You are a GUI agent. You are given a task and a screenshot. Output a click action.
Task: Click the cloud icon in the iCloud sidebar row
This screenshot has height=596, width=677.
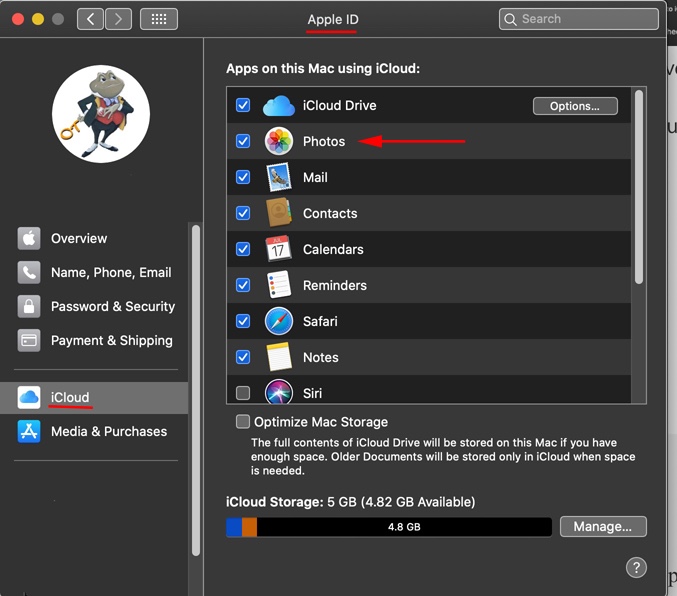pos(29,397)
